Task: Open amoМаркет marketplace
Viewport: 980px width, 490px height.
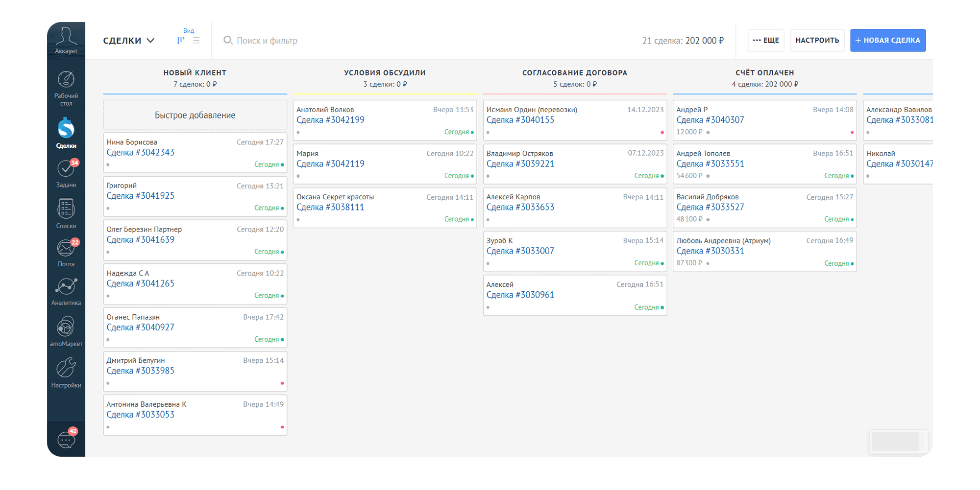Action: coord(66,331)
